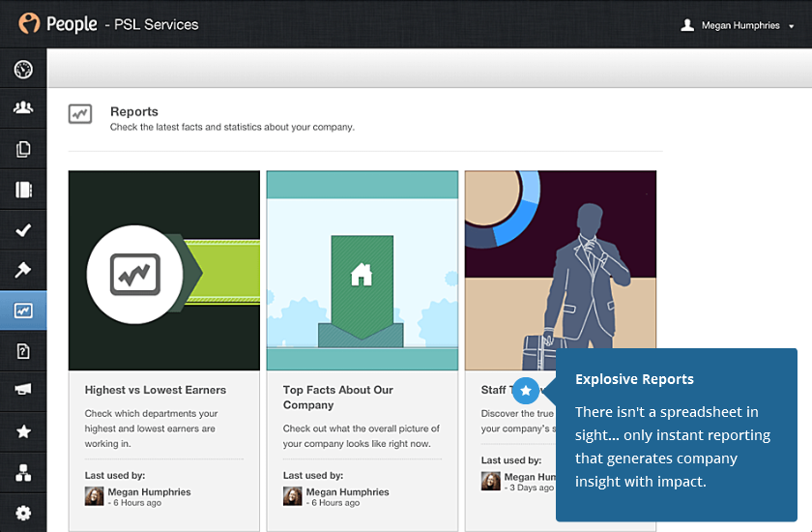Click avatar photo in Top Facts card
The height and width of the screenshot is (532, 812).
click(x=293, y=496)
